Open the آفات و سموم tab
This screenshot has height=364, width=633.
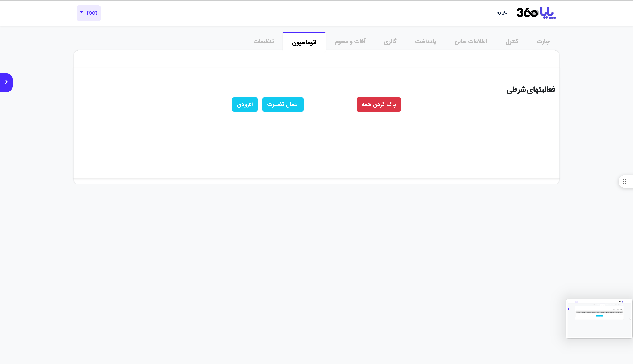coord(350,41)
